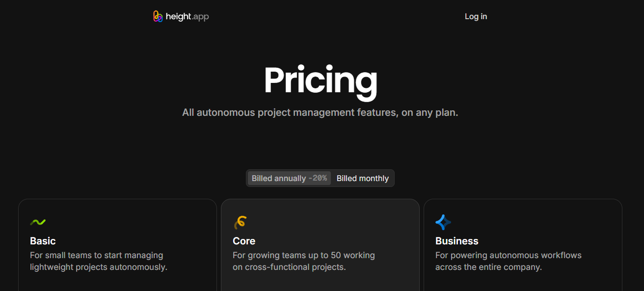Open the Log in page
Viewport: 644px width, 291px height.
click(x=476, y=17)
